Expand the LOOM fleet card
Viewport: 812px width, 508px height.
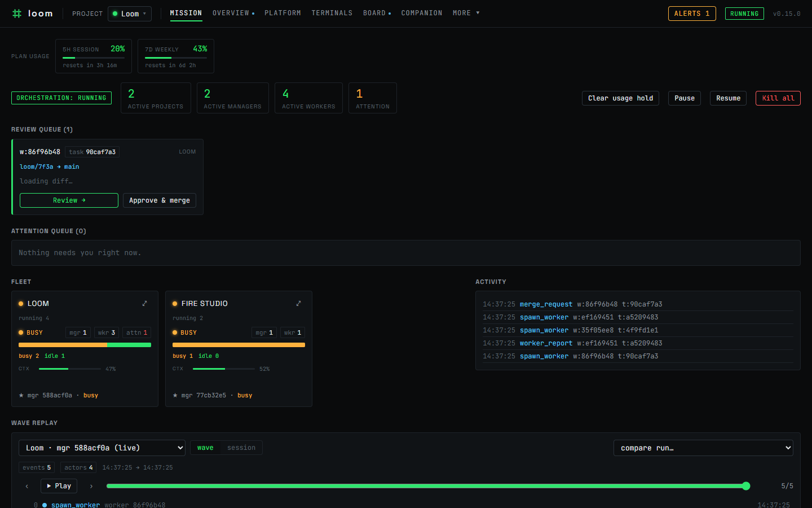pos(145,304)
